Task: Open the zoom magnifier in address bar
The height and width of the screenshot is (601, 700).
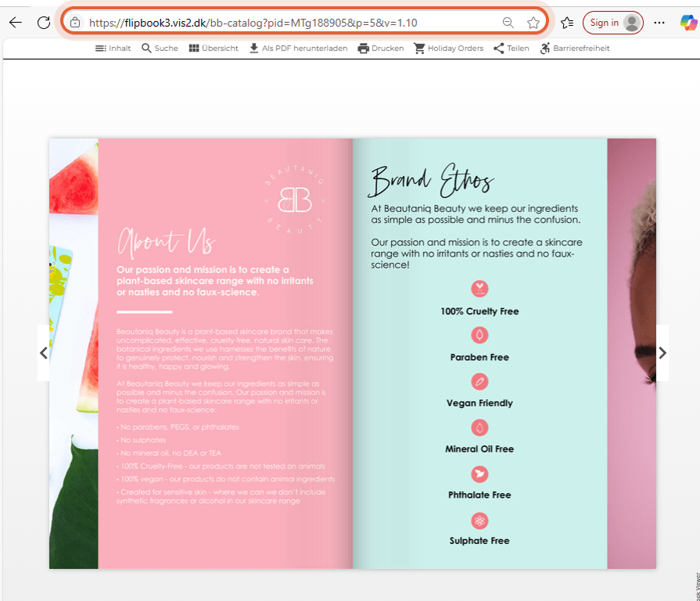Action: [x=508, y=23]
